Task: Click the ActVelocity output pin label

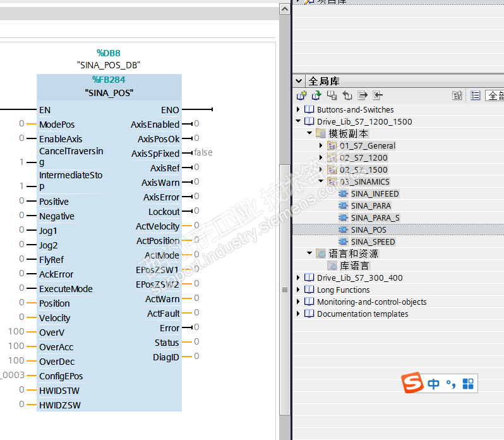Action: tap(157, 226)
